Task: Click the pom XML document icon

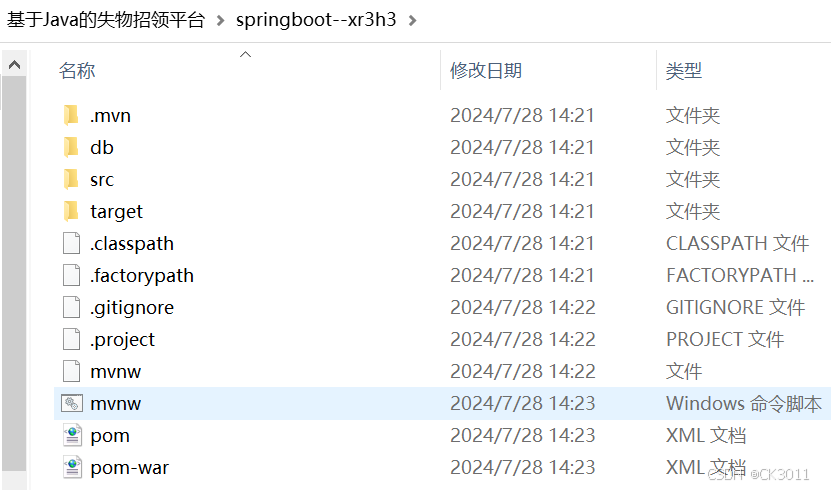Action: click(72, 435)
